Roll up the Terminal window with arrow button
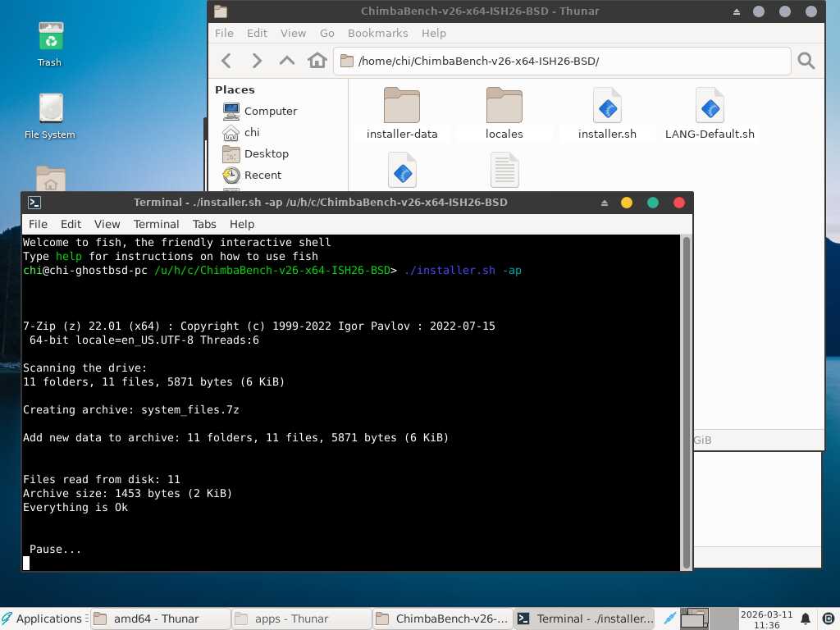840x630 pixels. click(x=605, y=203)
